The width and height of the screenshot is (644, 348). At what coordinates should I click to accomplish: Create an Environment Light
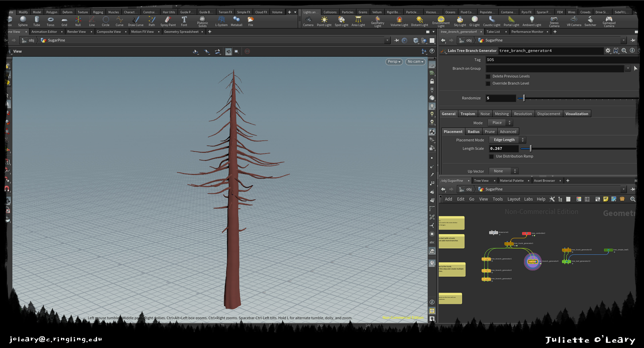pyautogui.click(x=441, y=21)
